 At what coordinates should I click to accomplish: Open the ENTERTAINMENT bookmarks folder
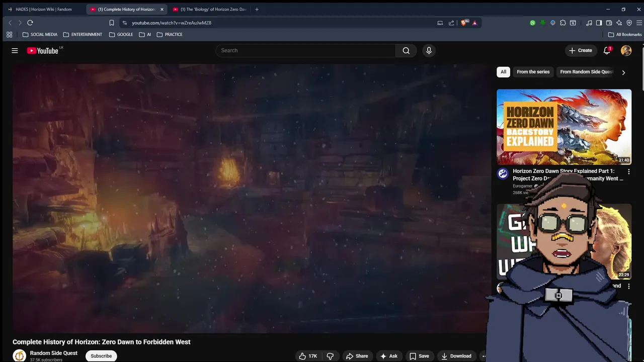tap(83, 35)
